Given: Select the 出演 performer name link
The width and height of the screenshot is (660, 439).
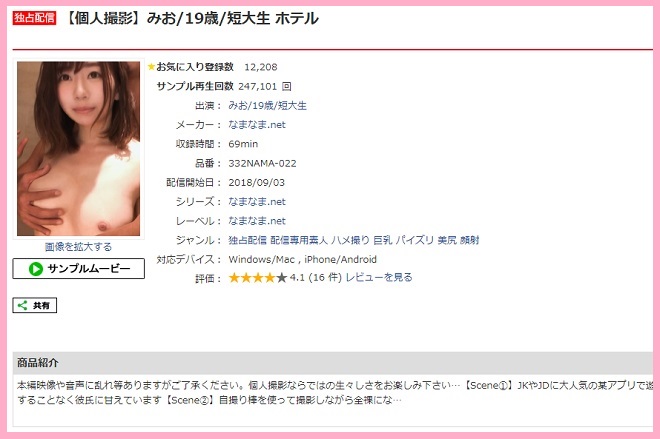Looking at the screenshot, I should click(x=267, y=106).
